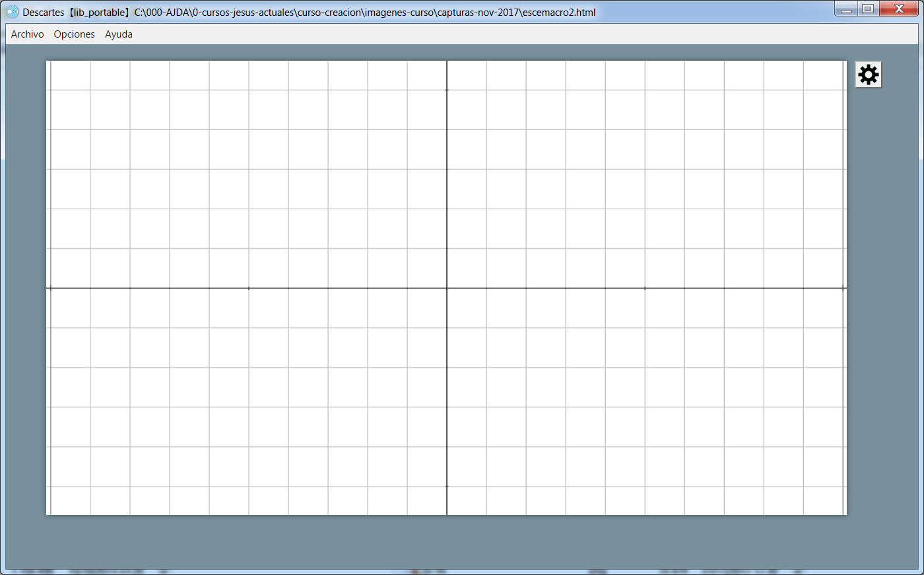Click the left tick mark on the horizontal axis
924x575 pixels.
tap(249, 288)
